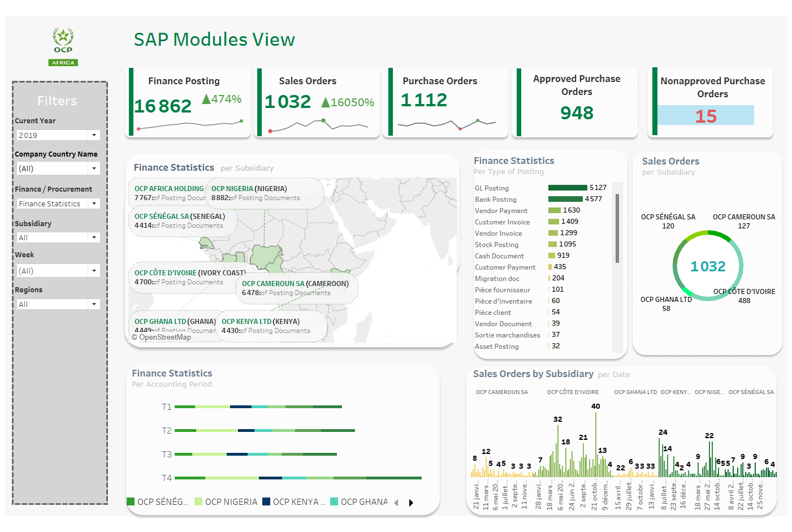Image resolution: width=792 pixels, height=532 pixels.
Task: Click the legend's right scroll arrow
Action: pyautogui.click(x=411, y=503)
